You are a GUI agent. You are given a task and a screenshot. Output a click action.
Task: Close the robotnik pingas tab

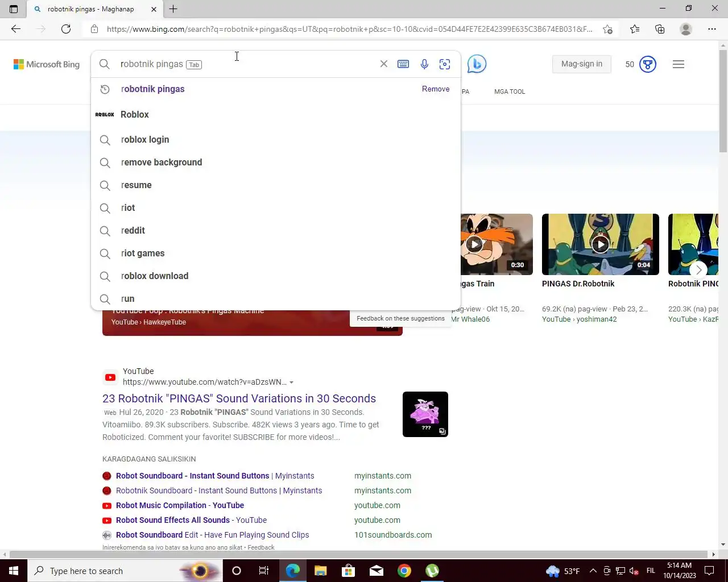pos(154,9)
